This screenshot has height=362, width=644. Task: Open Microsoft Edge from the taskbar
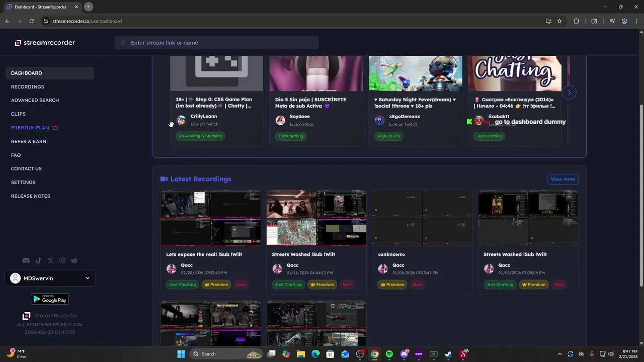(x=315, y=354)
